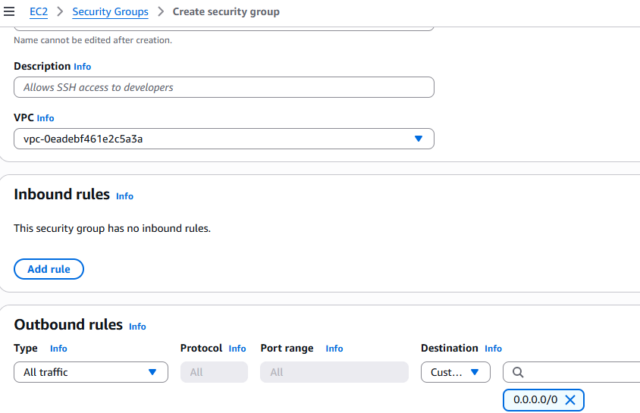
Task: Click the VPC dropdown arrow
Action: click(418, 139)
